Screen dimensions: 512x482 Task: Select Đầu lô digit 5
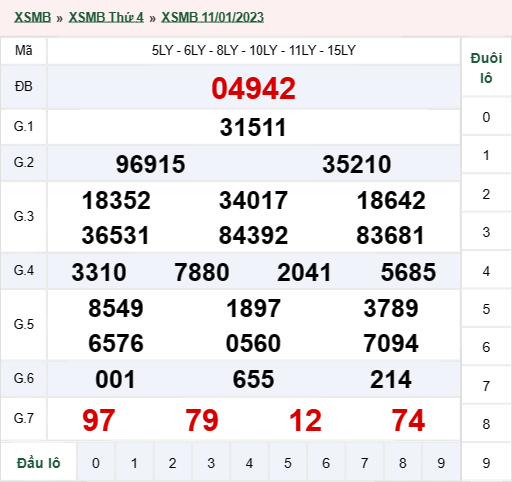click(288, 463)
